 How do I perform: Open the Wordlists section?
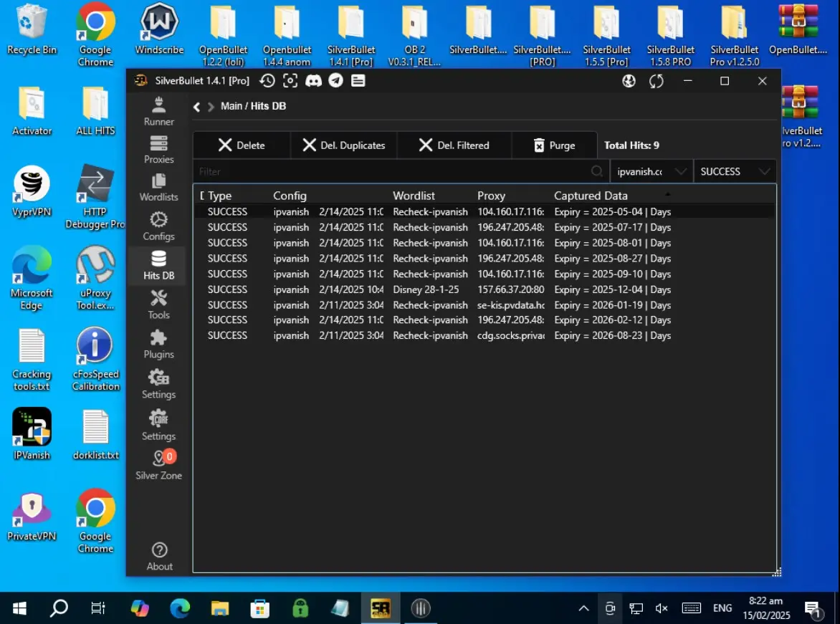click(x=158, y=188)
